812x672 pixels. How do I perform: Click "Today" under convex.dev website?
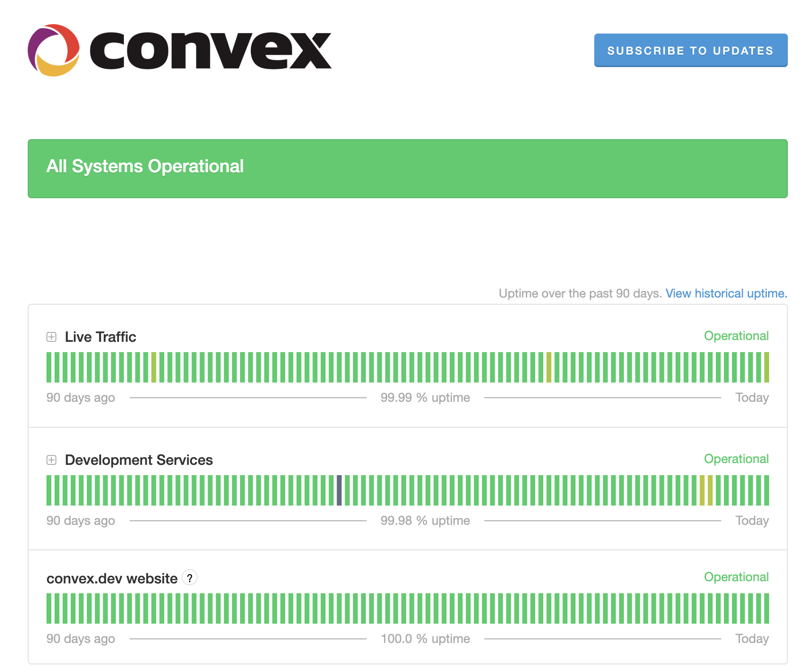pos(753,639)
